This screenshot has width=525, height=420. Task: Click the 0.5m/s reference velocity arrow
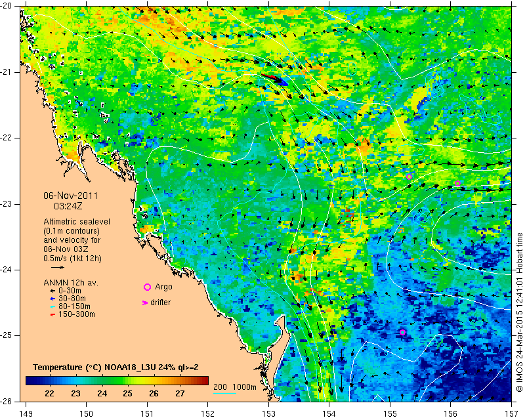pos(58,267)
